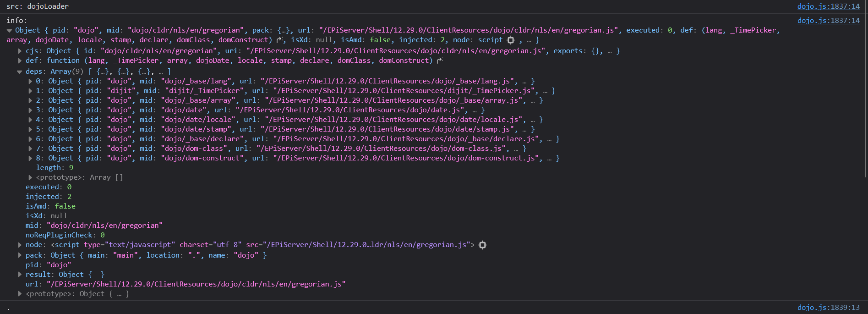Open the dojo.js:1839:13 source link
The image size is (868, 314).
(x=828, y=308)
